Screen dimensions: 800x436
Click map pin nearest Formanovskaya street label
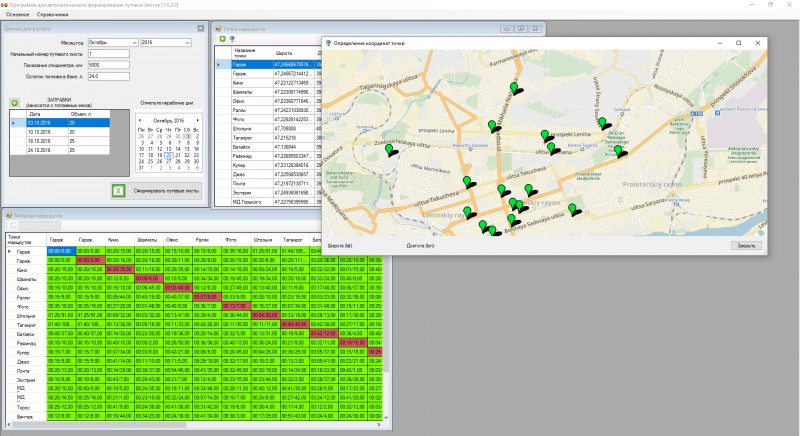pos(515,88)
